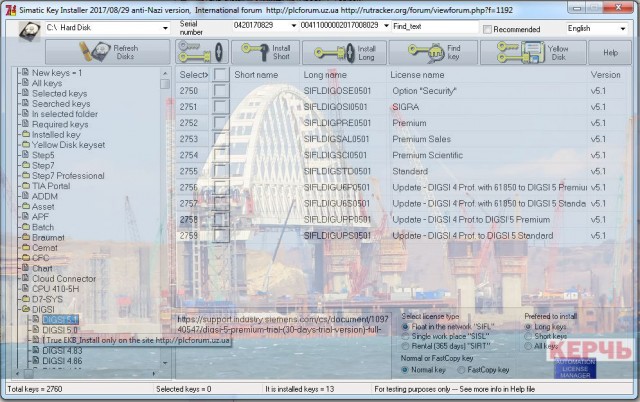The height and width of the screenshot is (402, 640).
Task: Select Normal key option
Action: point(404,370)
